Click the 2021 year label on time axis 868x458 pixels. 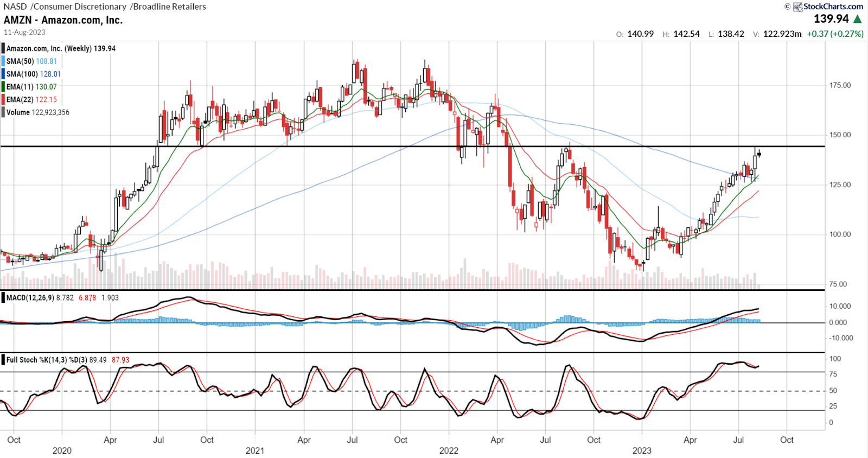255,450
